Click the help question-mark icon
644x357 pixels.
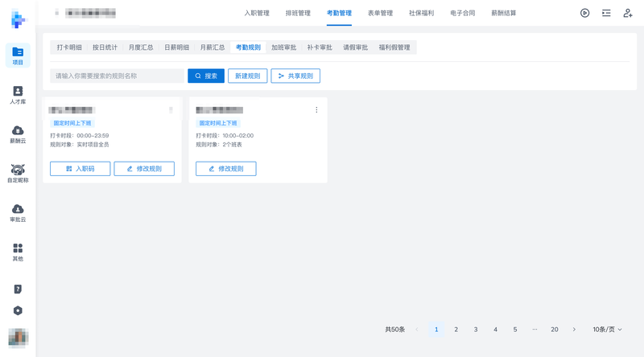click(18, 289)
